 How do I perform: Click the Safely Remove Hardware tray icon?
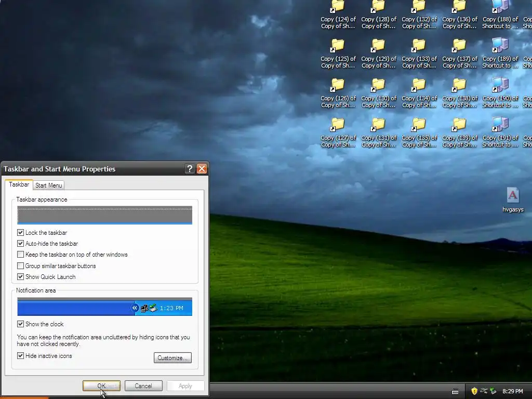494,391
